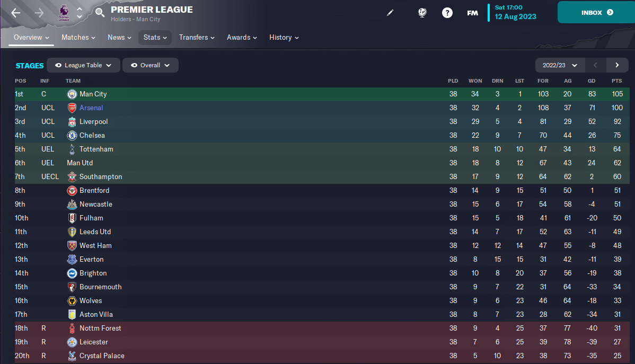This screenshot has height=364, width=635.
Task: Toggle the League Table view eye selector
Action: [83, 65]
